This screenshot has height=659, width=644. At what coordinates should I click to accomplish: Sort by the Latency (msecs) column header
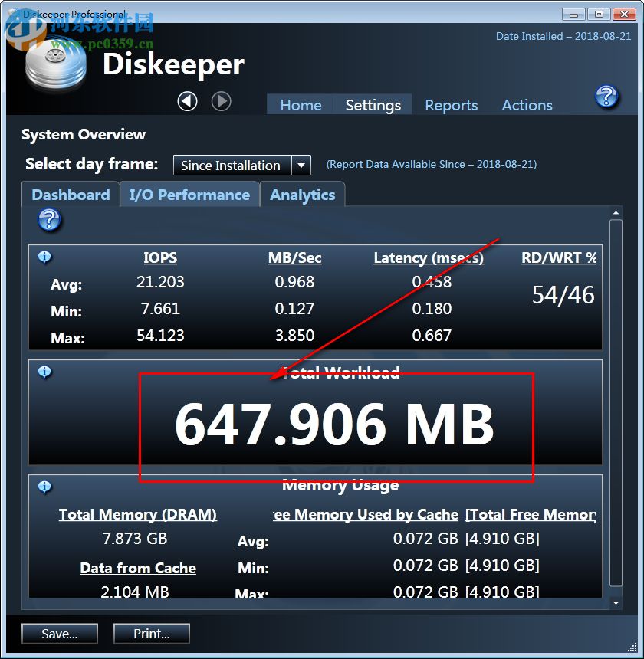(x=429, y=257)
